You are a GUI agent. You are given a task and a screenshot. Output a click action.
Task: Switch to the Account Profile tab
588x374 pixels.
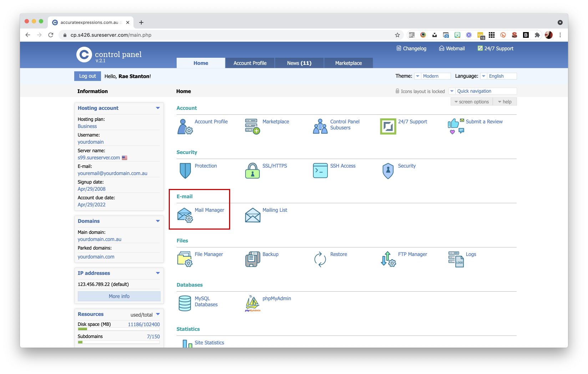pos(250,63)
